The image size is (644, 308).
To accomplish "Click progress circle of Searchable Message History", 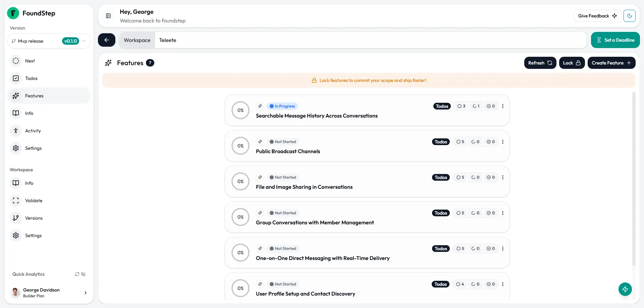I will point(240,110).
